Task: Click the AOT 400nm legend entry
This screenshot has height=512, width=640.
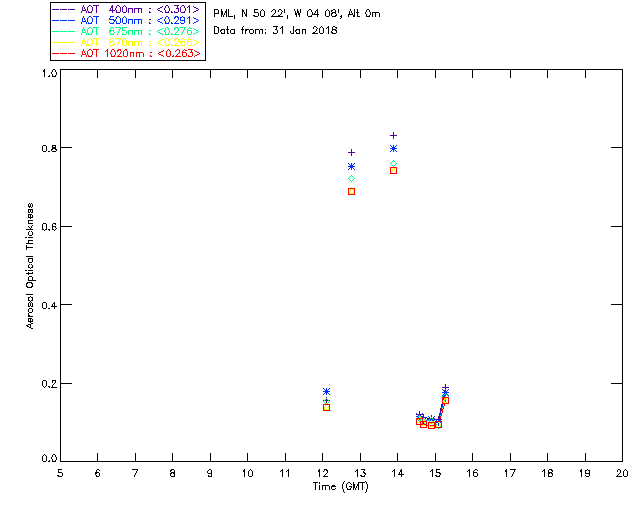Action: pos(126,9)
